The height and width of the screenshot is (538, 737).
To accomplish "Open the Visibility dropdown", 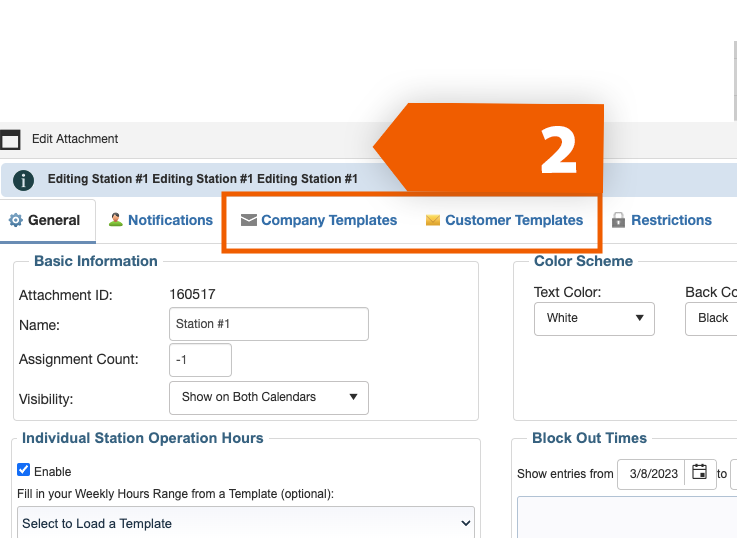I will pos(269,397).
